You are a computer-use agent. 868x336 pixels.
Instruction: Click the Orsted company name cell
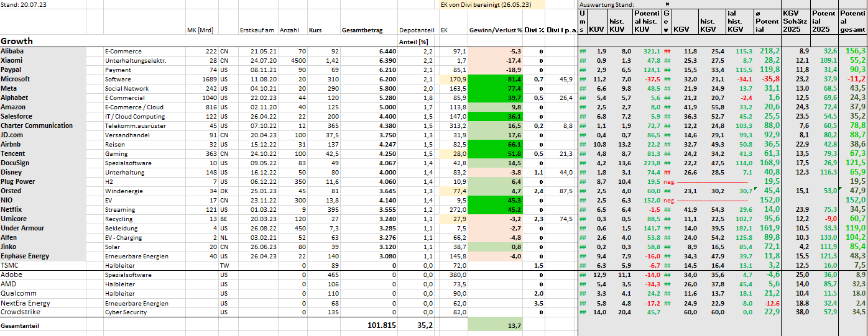pyautogui.click(x=43, y=191)
